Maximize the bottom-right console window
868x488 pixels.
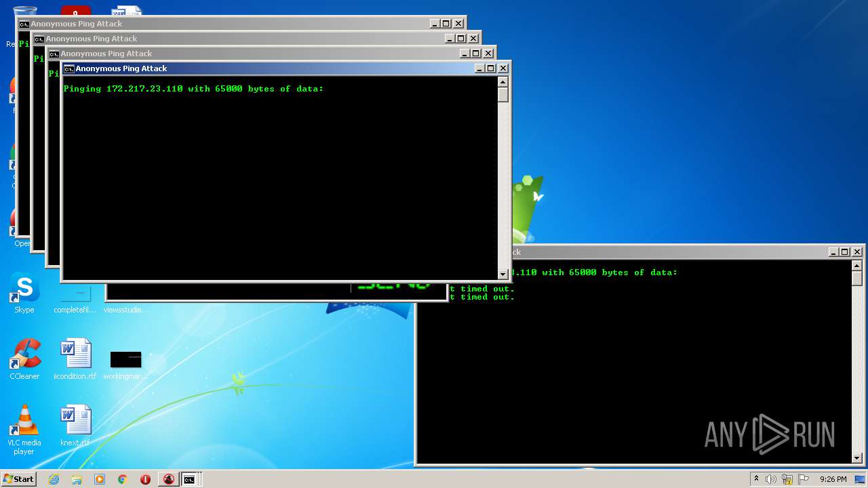pyautogui.click(x=845, y=252)
